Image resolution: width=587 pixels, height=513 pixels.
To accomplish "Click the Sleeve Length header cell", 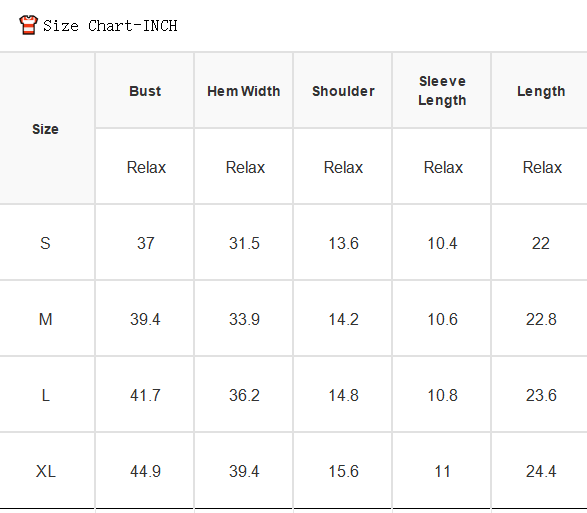I will click(x=442, y=91).
